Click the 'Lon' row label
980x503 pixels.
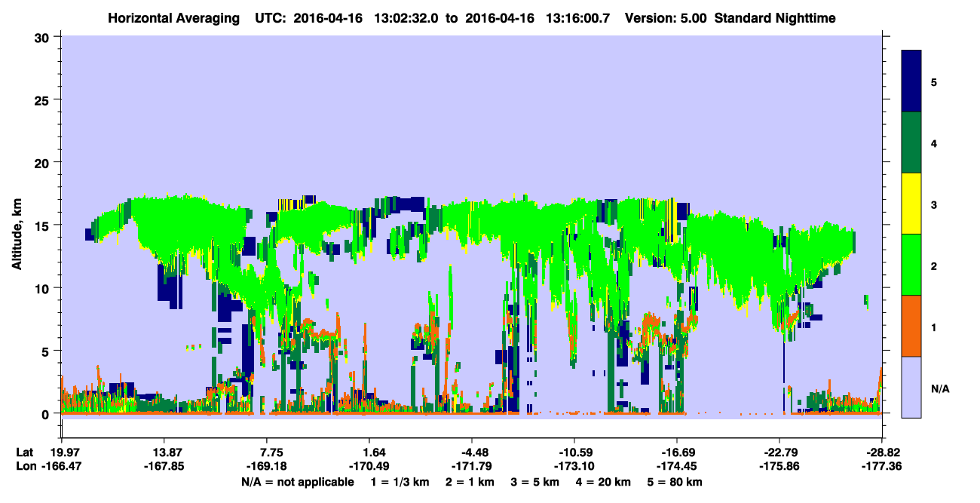tap(26, 467)
